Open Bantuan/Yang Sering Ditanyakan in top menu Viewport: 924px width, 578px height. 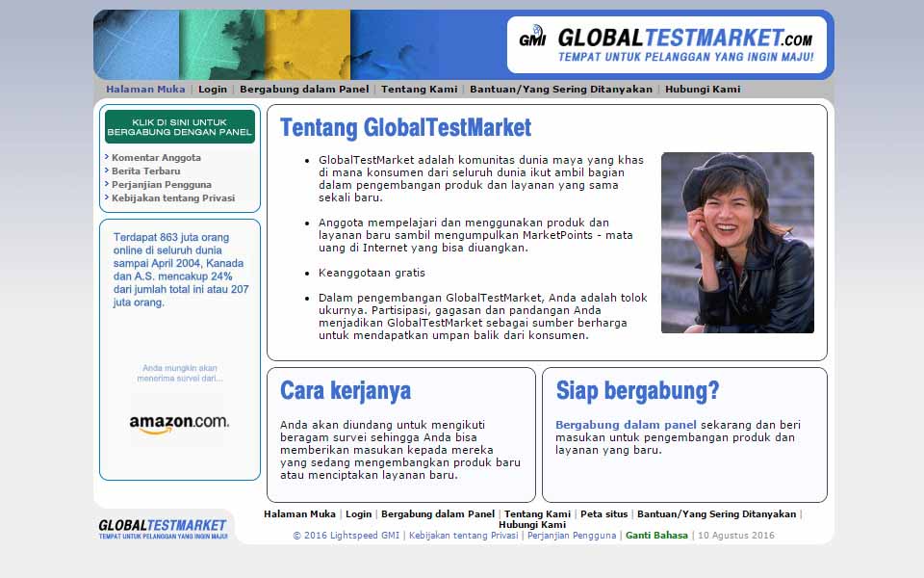[x=561, y=89]
